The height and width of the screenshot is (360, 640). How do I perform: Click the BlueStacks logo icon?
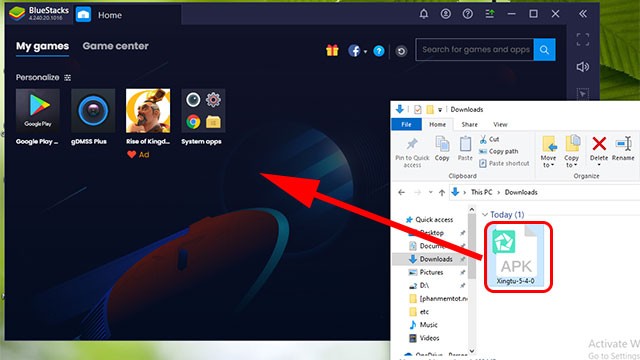pos(17,14)
